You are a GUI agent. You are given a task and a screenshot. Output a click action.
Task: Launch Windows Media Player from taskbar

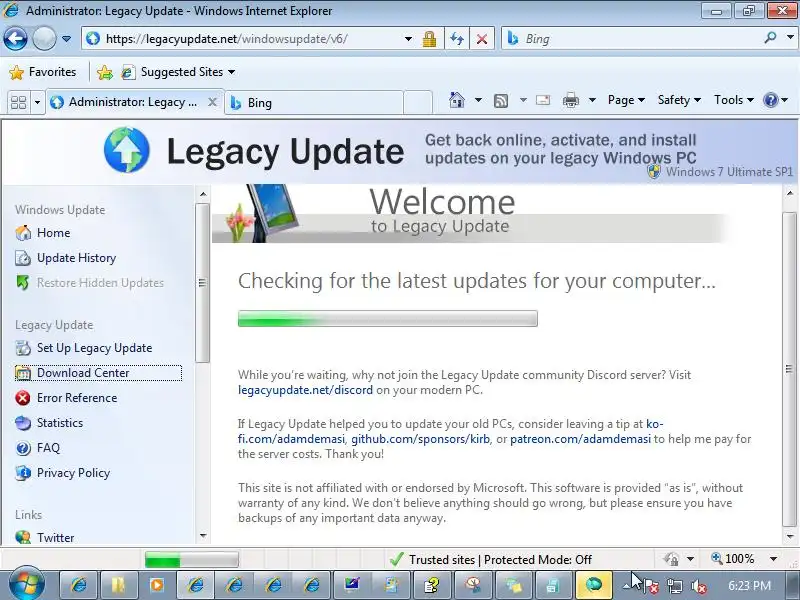157,585
